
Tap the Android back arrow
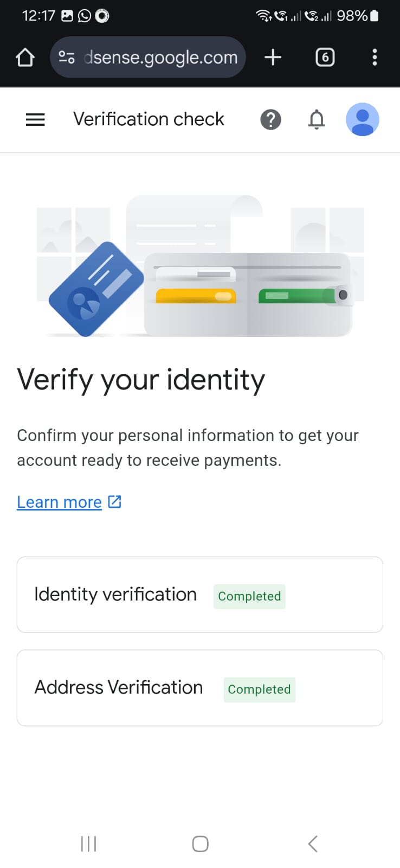[x=313, y=844]
